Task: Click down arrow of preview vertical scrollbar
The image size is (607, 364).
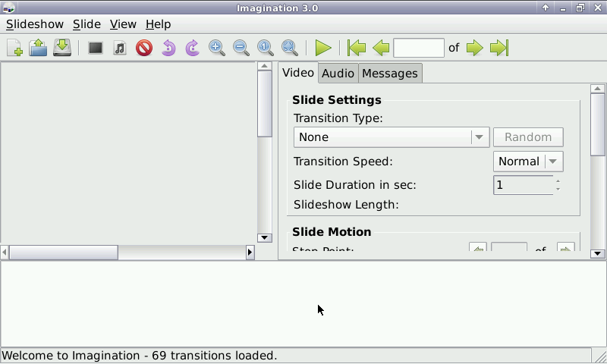Action: tap(264, 238)
